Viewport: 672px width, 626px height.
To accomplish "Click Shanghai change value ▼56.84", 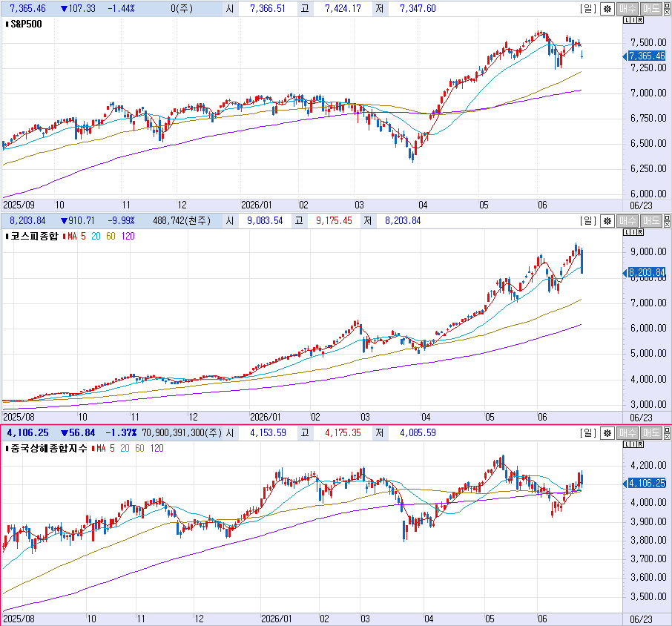I will (x=78, y=432).
